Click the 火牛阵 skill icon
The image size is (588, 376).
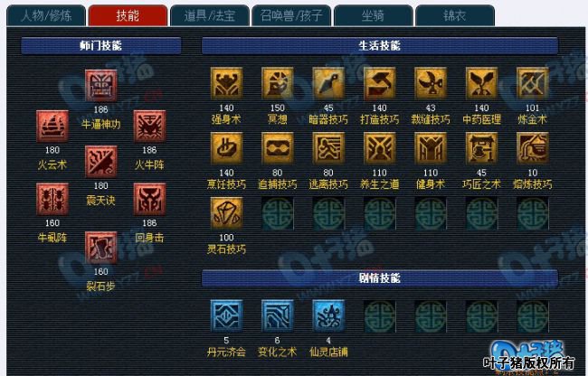(x=149, y=127)
